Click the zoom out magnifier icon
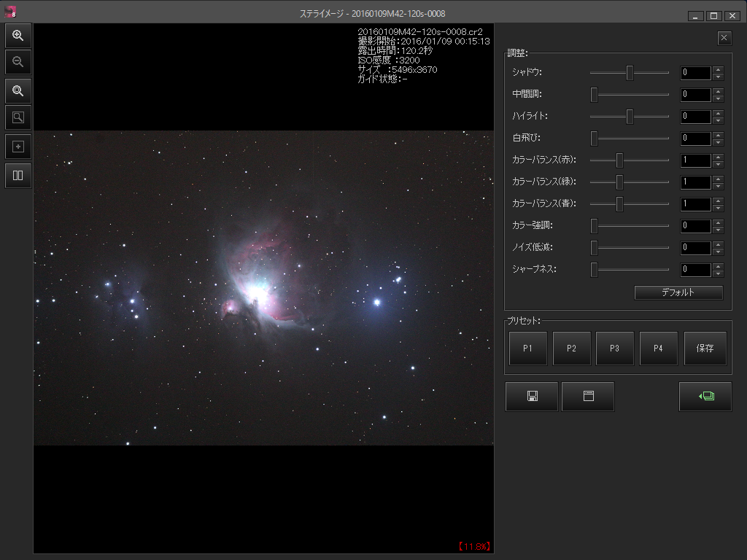 click(18, 62)
